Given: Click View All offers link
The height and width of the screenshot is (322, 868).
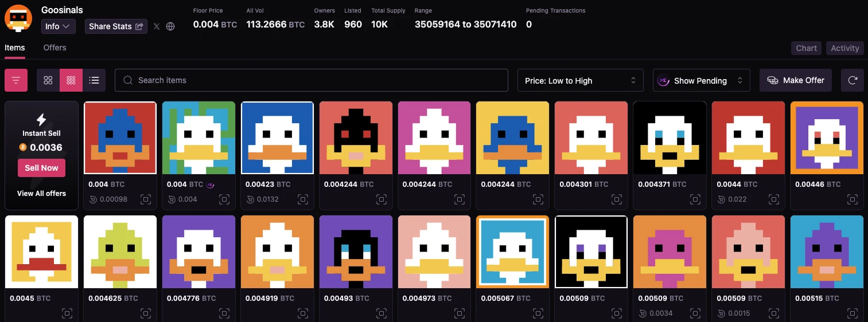Looking at the screenshot, I should (41, 193).
